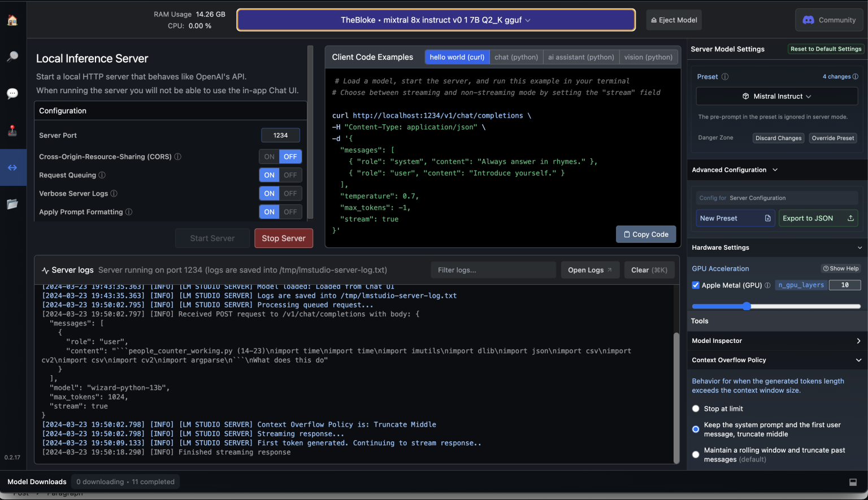The width and height of the screenshot is (868, 500).
Task: Switch to AI Chat via the speech bubble icon
Action: pos(13,93)
